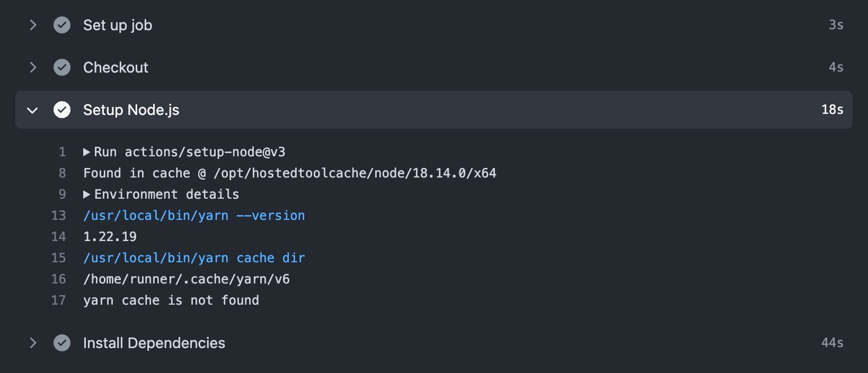Click the yarn --version command line
The height and width of the screenshot is (373, 868).
coord(194,216)
